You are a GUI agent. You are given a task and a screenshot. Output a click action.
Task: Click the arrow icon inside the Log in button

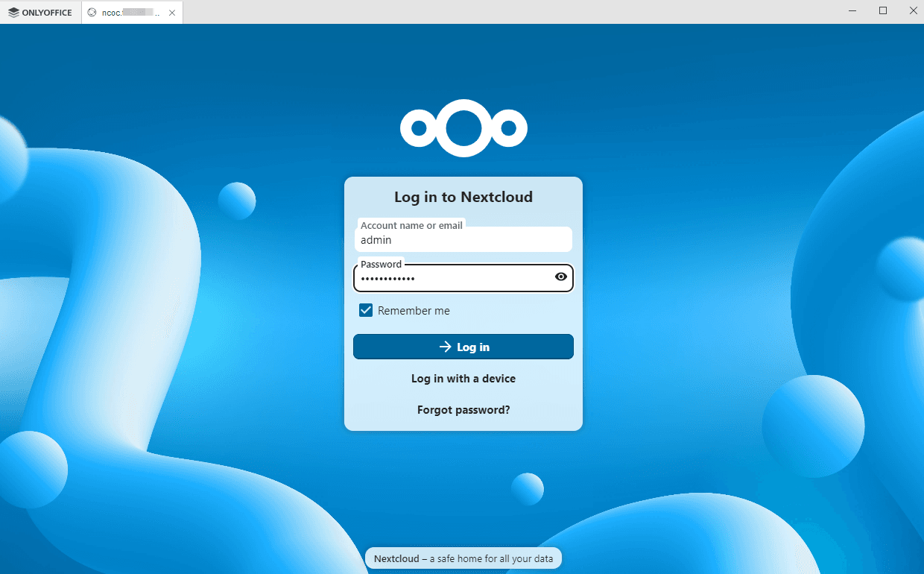click(445, 347)
